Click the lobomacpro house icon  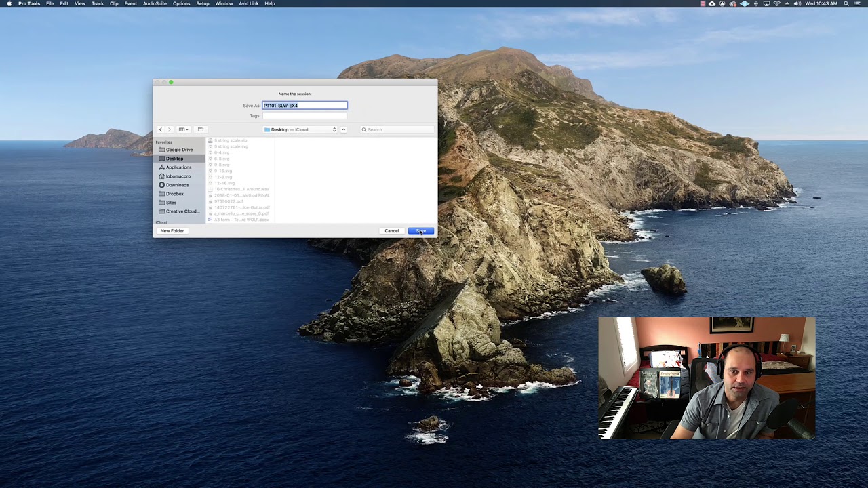[x=161, y=176]
